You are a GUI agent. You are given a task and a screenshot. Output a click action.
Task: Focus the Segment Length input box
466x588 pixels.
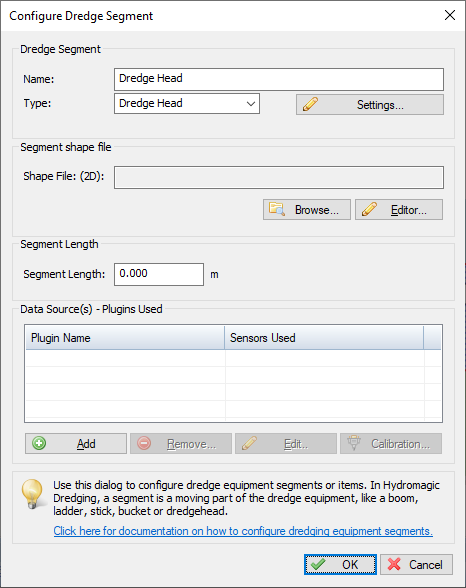click(159, 274)
